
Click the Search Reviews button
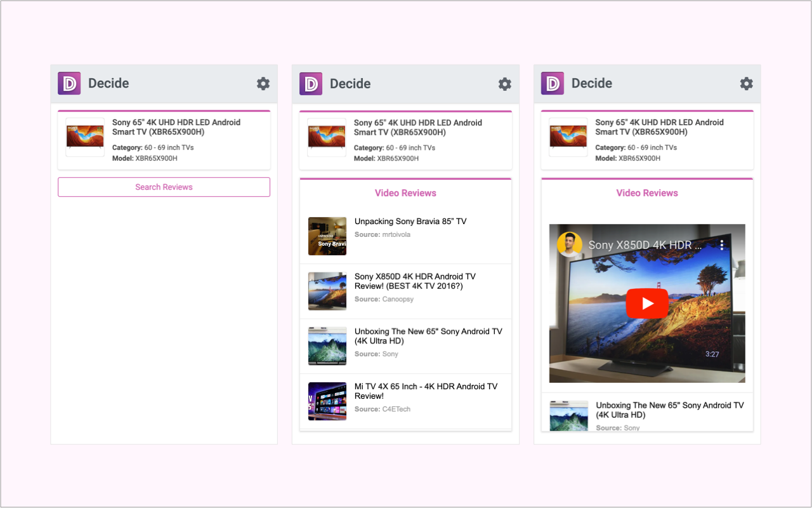click(164, 187)
